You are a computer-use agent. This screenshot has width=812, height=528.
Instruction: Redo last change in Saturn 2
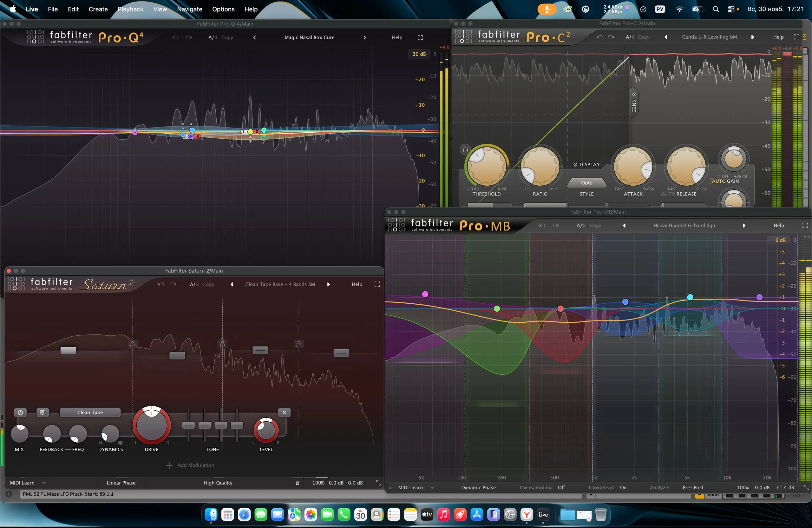[x=173, y=284]
